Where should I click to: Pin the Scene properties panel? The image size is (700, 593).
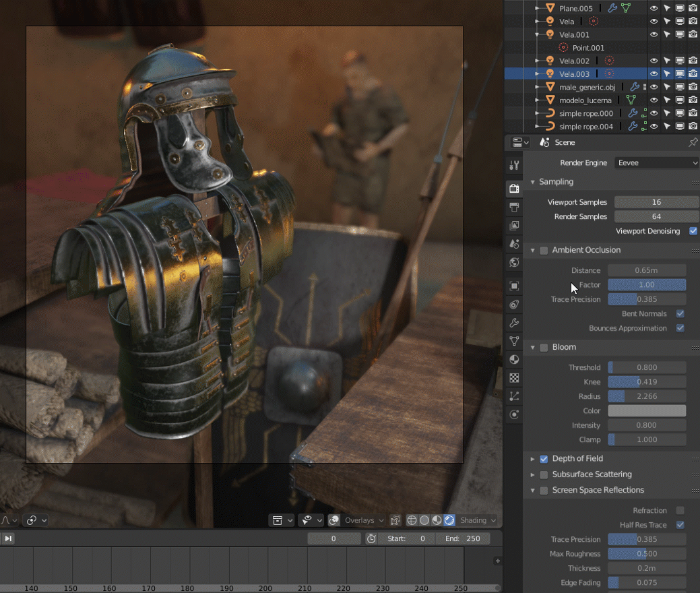(693, 142)
